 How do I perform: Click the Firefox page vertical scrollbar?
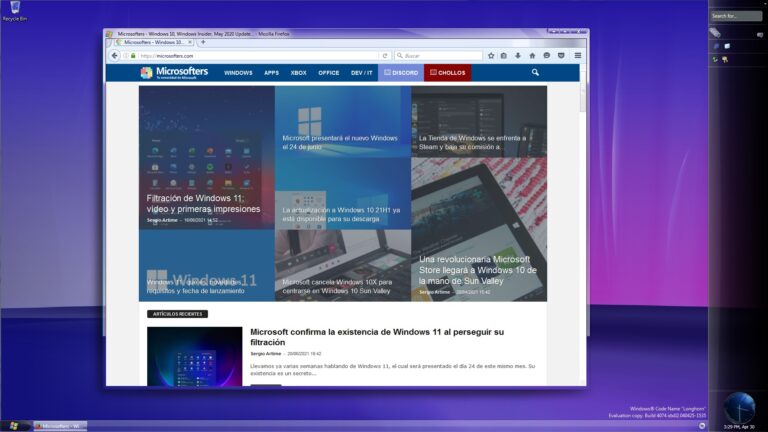tap(583, 225)
